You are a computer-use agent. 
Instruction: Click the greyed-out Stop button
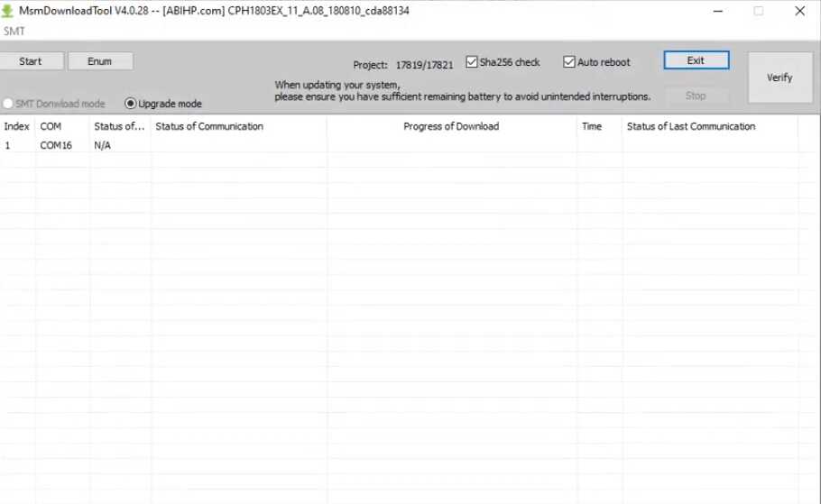(696, 96)
